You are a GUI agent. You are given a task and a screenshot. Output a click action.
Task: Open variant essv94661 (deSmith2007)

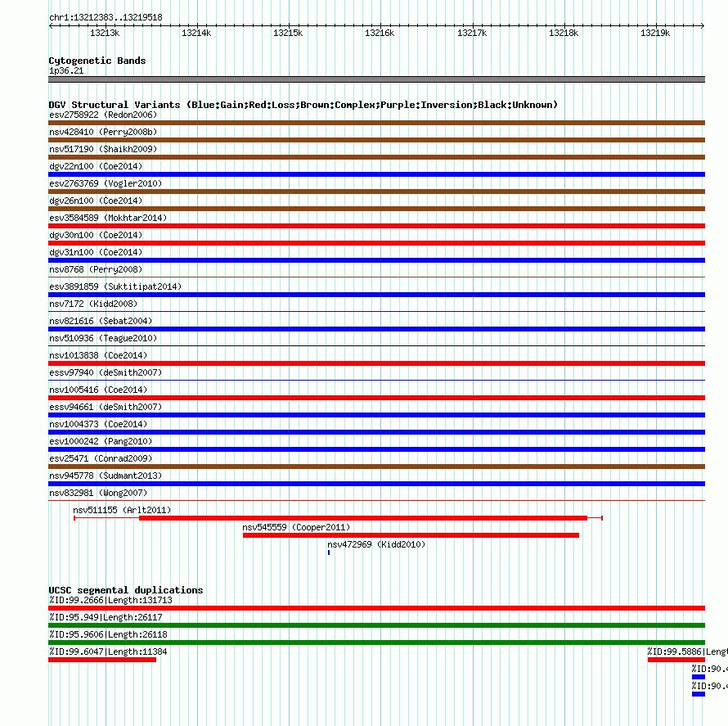tap(106, 407)
